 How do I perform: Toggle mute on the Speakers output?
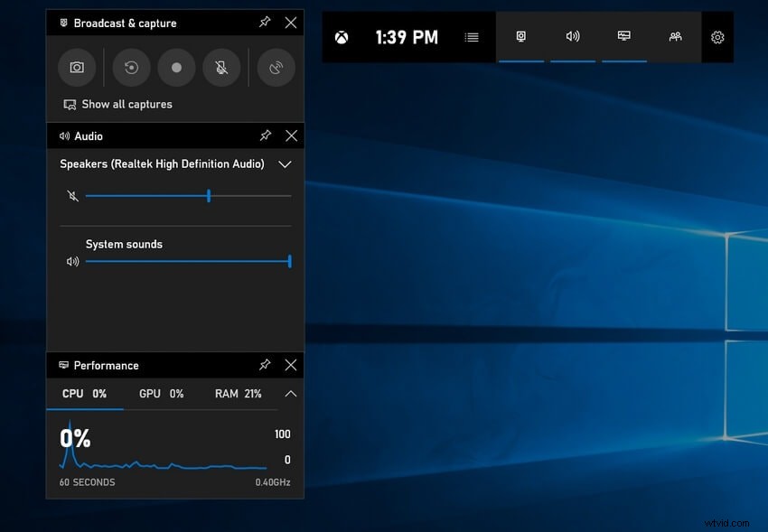click(x=73, y=195)
